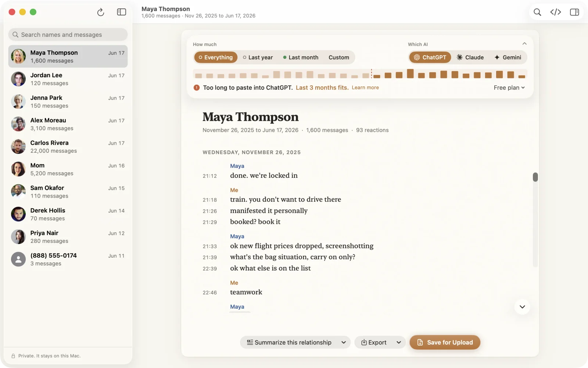Click message "manifested it personally"

click(269, 210)
